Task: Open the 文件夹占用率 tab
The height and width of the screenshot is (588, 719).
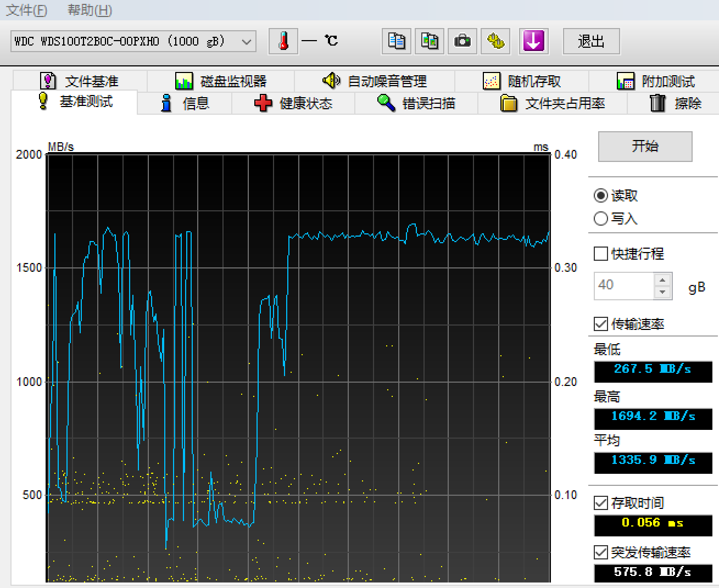Action: 553,103
